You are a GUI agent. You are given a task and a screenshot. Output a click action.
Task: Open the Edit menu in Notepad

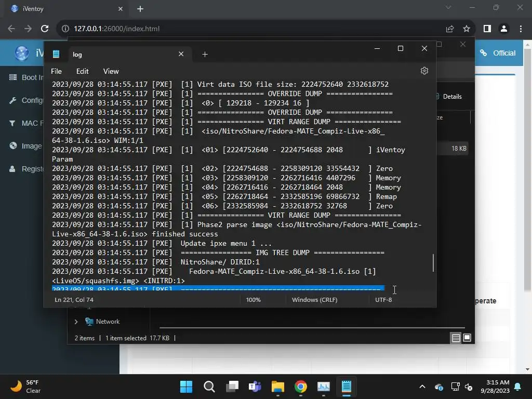point(83,71)
